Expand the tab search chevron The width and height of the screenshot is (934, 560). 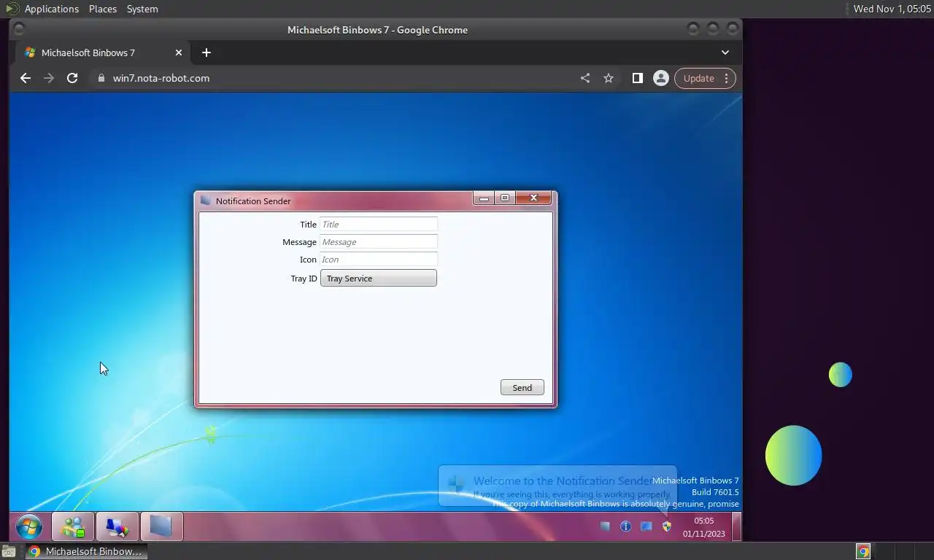[x=725, y=52]
